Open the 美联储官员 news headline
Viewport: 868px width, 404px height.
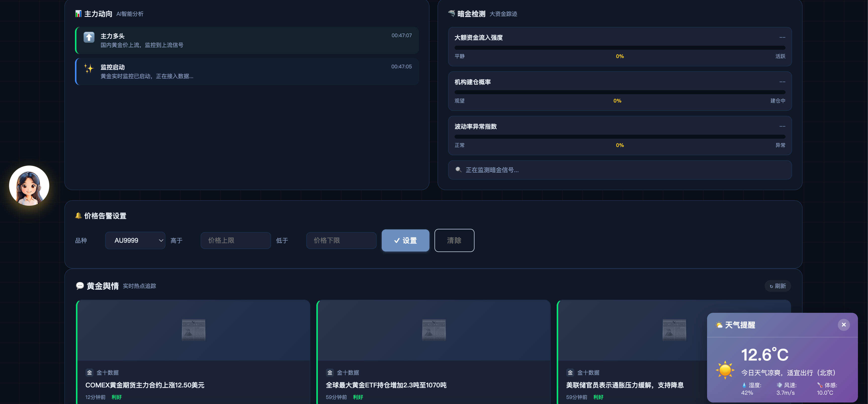pyautogui.click(x=625, y=385)
